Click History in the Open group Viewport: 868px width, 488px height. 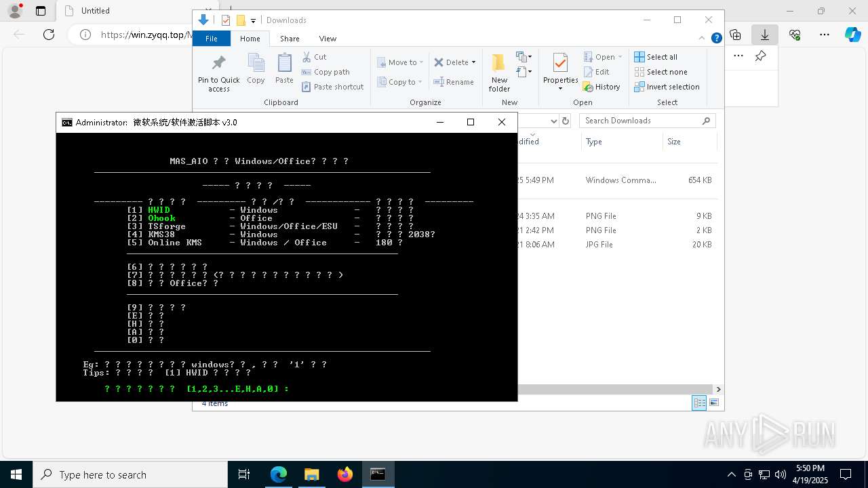click(x=601, y=87)
